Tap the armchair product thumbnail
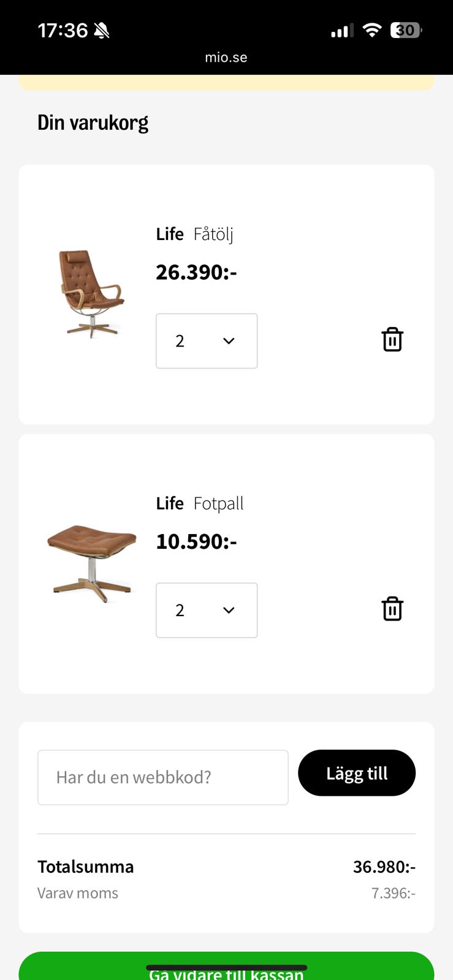Image resolution: width=453 pixels, height=980 pixels. 91,293
